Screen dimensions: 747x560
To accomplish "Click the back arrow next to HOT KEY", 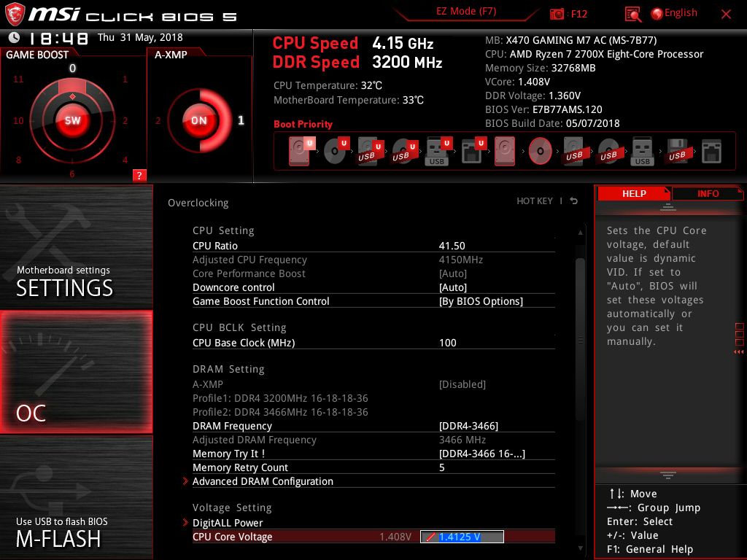I will 574,201.
